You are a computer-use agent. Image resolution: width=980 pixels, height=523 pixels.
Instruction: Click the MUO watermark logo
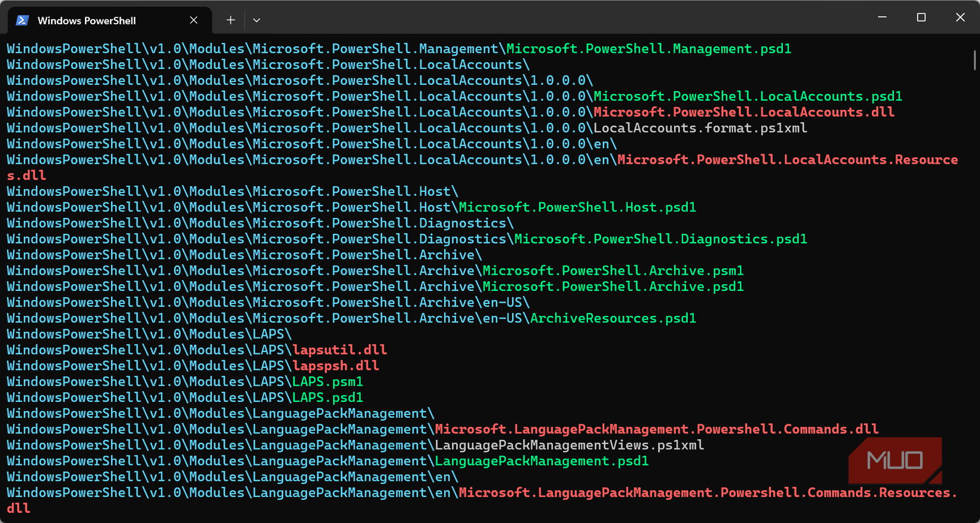(x=895, y=460)
